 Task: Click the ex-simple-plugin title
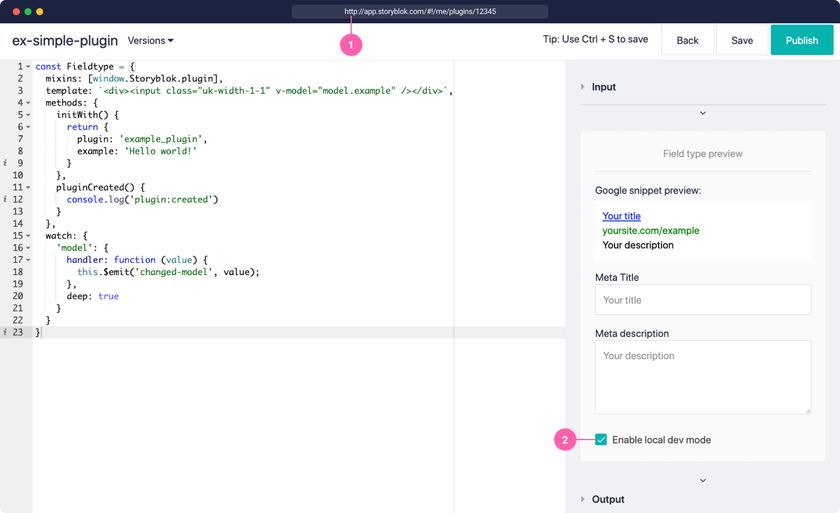65,41
